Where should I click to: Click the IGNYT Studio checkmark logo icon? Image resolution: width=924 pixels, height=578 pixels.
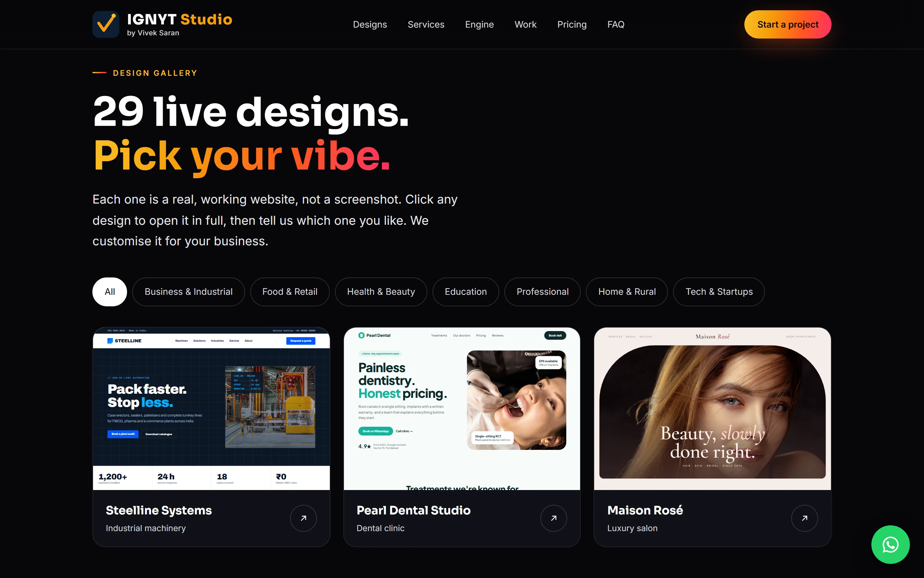[106, 24]
